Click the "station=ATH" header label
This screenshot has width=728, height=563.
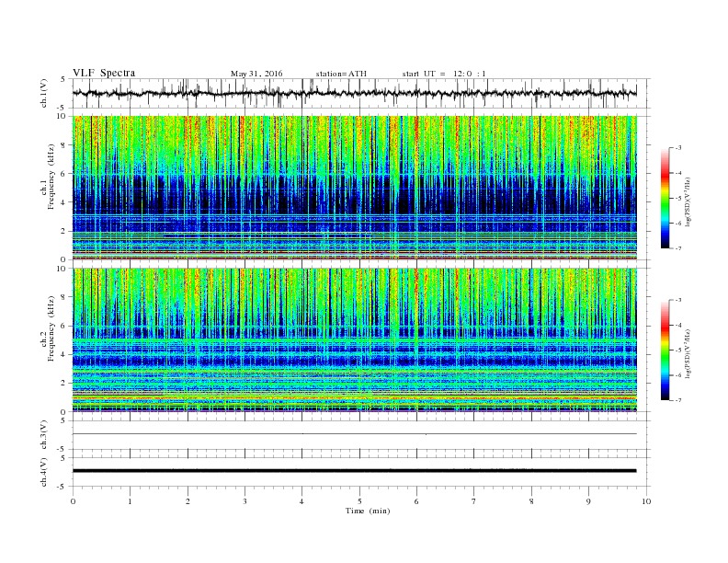point(341,74)
